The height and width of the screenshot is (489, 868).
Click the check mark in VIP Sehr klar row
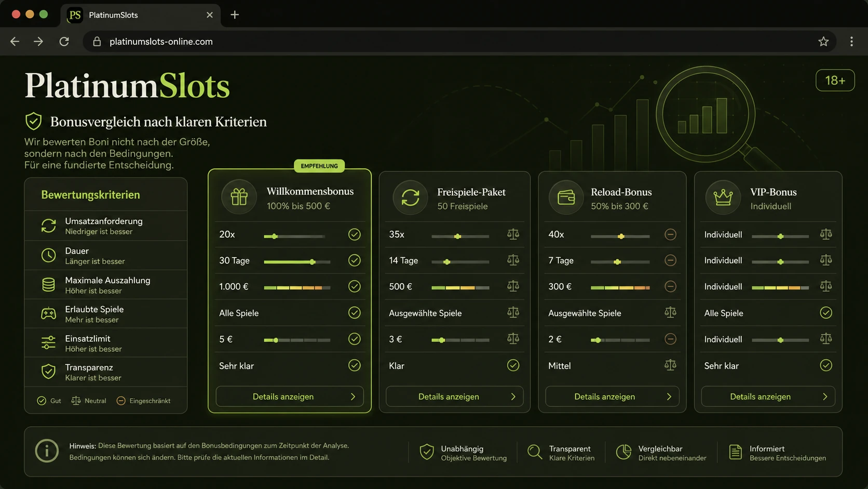[826, 365]
